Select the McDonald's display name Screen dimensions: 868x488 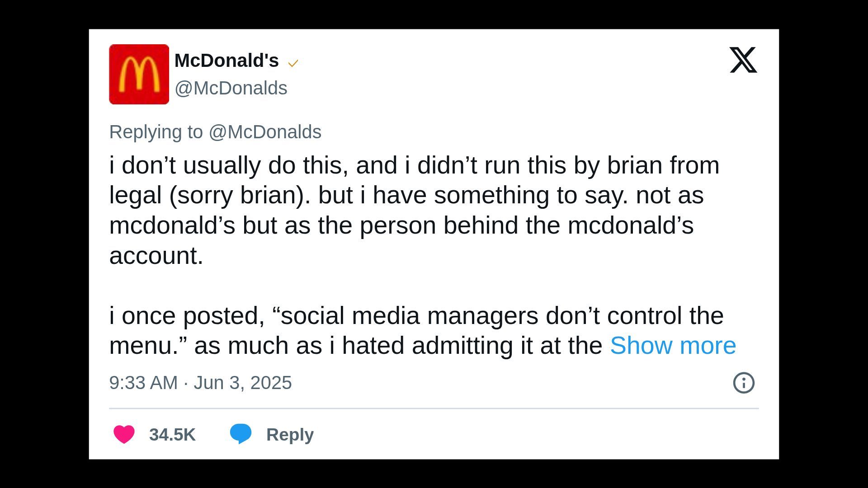pyautogui.click(x=226, y=60)
